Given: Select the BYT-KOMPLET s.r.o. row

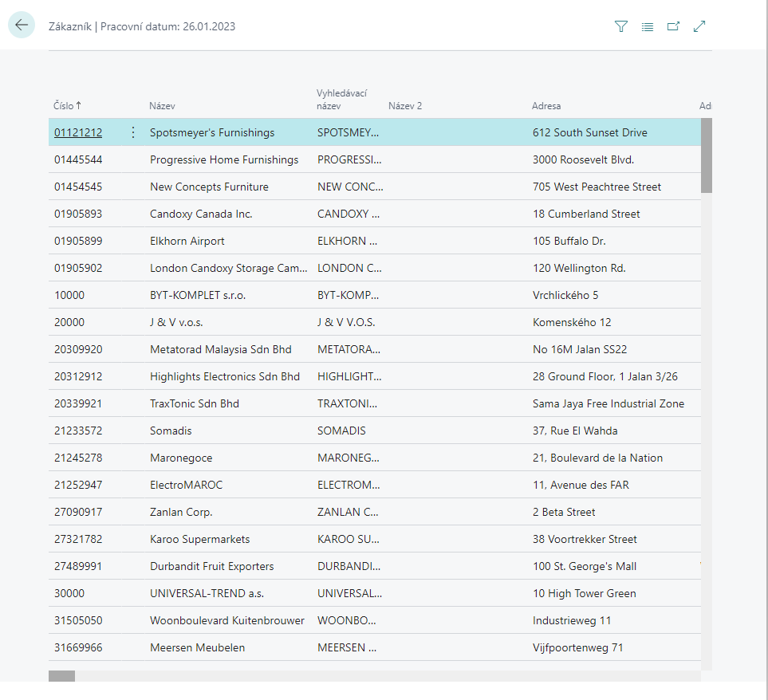Looking at the screenshot, I should [198, 295].
